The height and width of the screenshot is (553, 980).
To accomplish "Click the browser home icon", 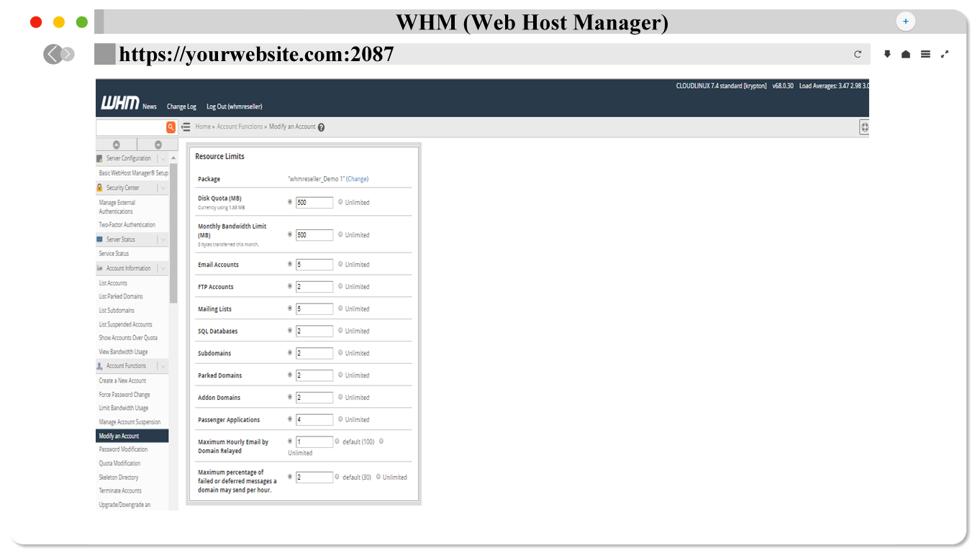I will [x=906, y=54].
